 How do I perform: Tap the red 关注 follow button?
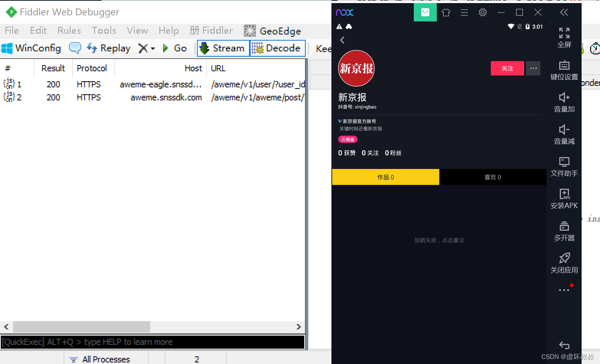pos(507,68)
